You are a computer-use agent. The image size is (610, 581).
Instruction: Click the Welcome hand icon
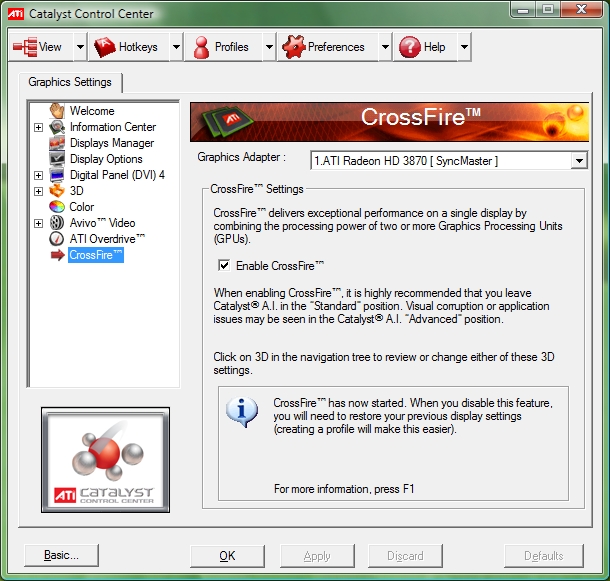click(57, 111)
